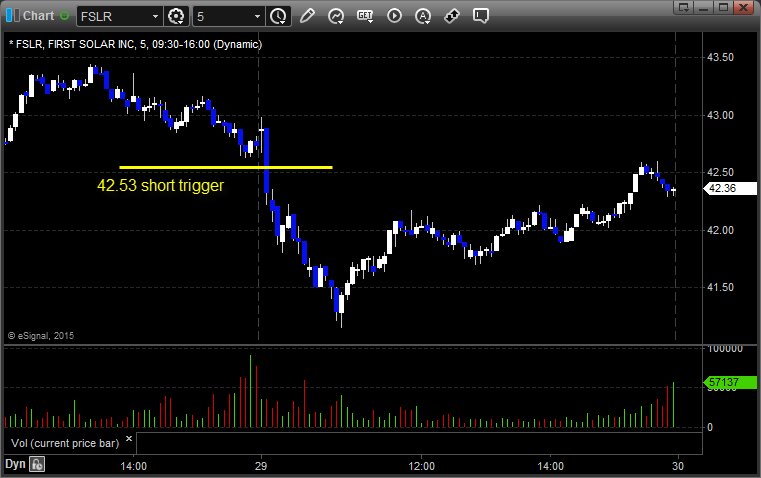The width and height of the screenshot is (761, 478).
Task: Open the chart comment bubble icon
Action: click(481, 16)
